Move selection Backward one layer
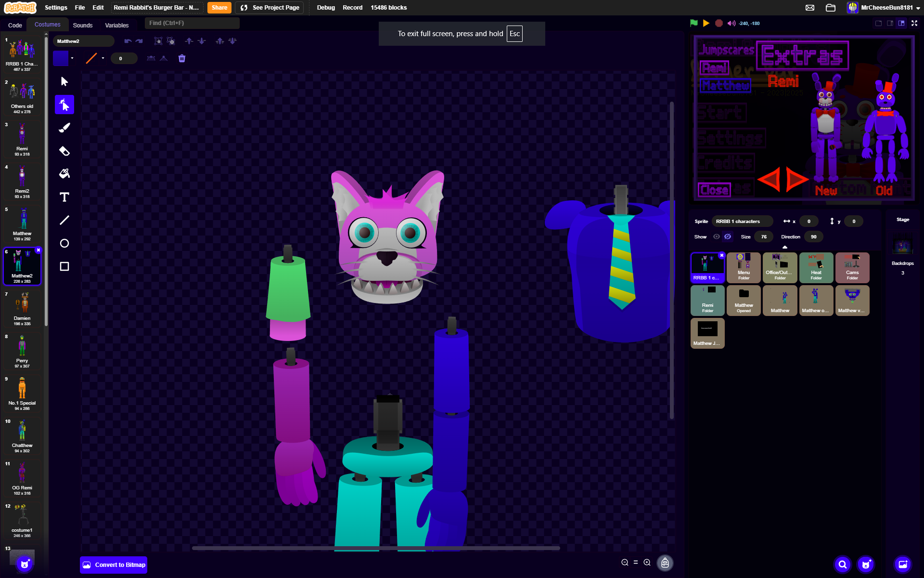Viewport: 924px width, 578px height. (x=202, y=41)
